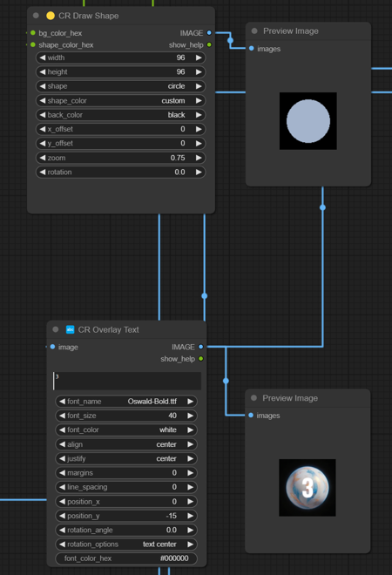Click the IMAGE output dot on CR Draw Shape
This screenshot has width=392, height=575.
pyautogui.click(x=209, y=33)
